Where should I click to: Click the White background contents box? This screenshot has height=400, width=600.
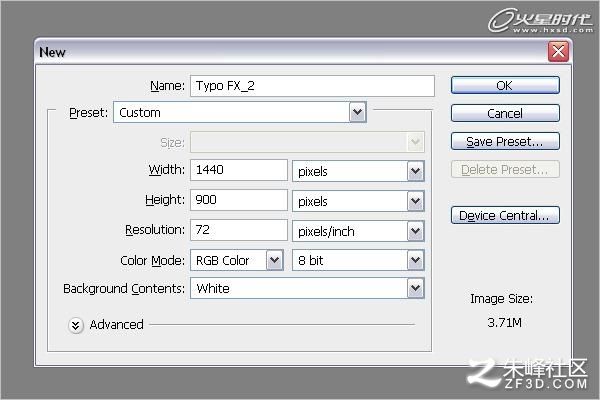pos(307,288)
